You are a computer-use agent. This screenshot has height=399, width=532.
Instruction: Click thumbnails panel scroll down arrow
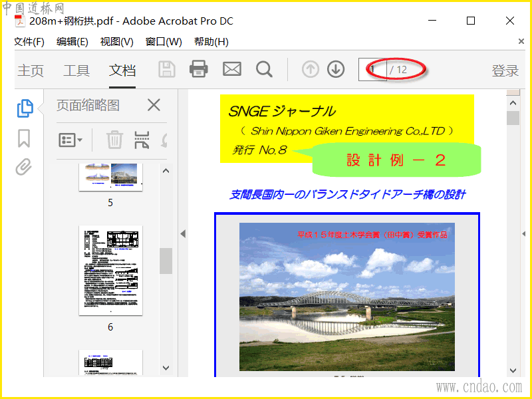tap(166, 368)
